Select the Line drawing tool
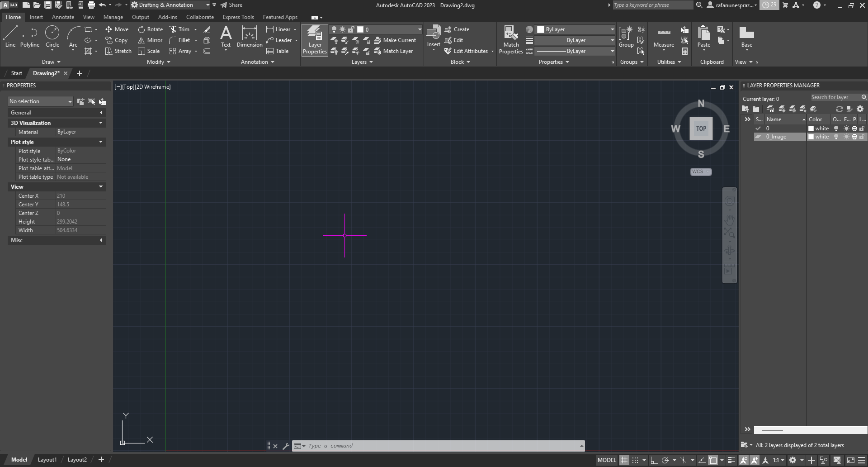 coord(10,36)
